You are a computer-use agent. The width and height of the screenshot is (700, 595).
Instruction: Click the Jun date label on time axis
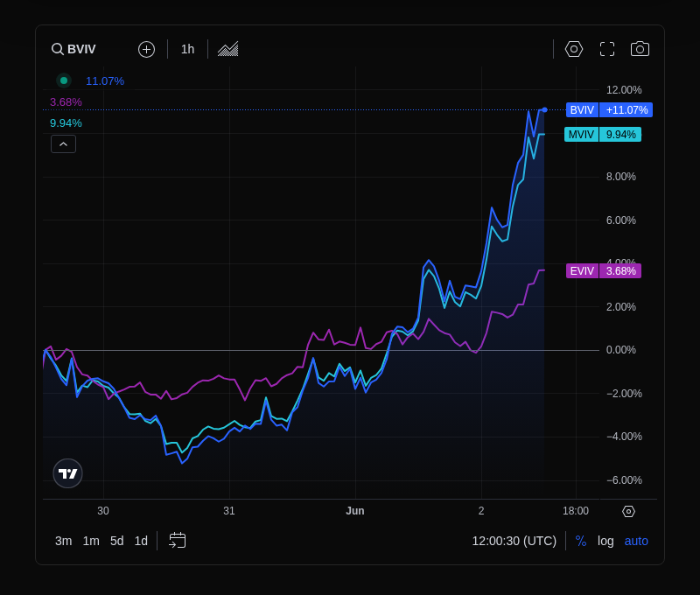[355, 511]
